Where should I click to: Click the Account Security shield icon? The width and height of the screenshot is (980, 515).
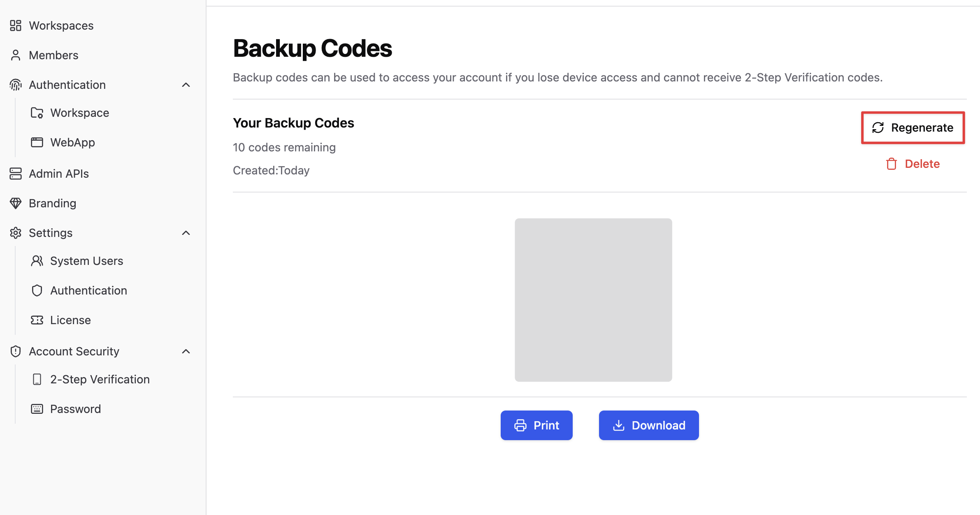pyautogui.click(x=16, y=351)
